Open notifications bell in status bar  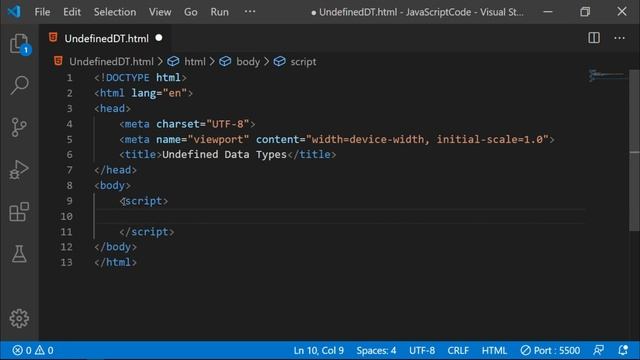coord(623,350)
